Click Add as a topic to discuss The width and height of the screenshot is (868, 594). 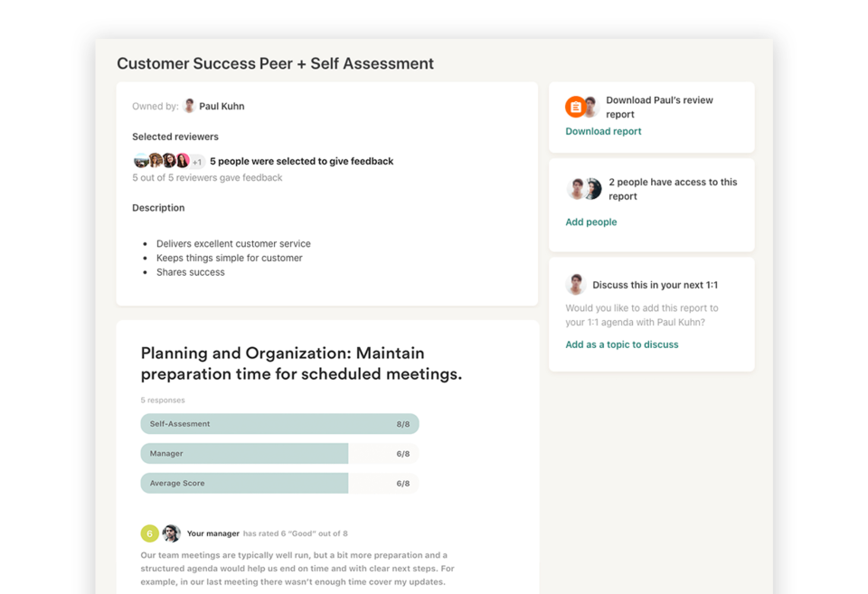coord(621,344)
